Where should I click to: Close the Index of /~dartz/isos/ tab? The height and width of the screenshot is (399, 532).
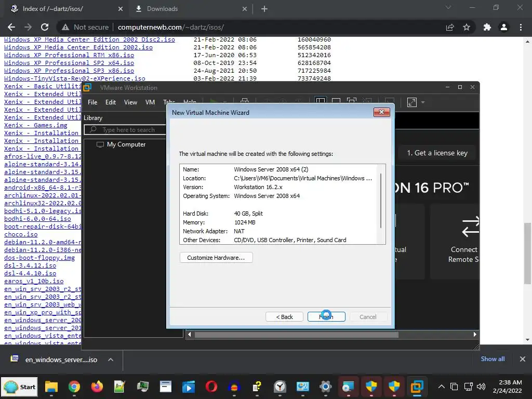pos(121,9)
